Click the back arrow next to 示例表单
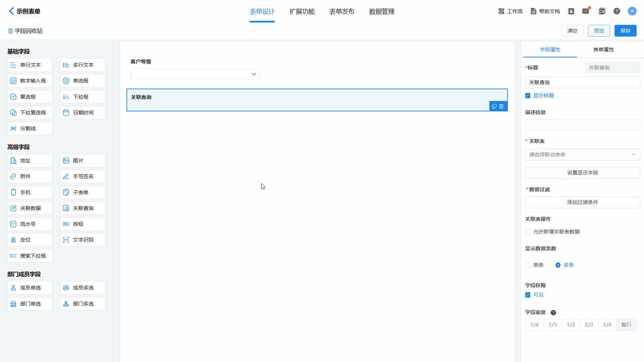644x362 pixels. click(11, 11)
